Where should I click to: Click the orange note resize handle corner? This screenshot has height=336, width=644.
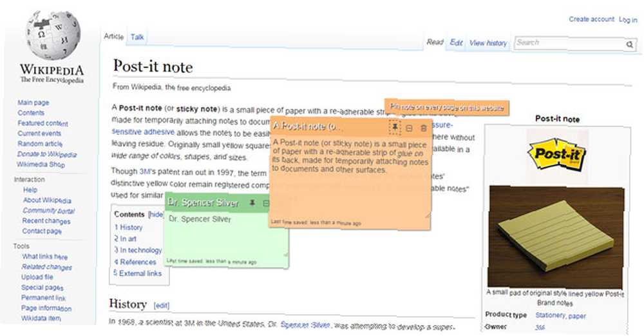tap(427, 215)
